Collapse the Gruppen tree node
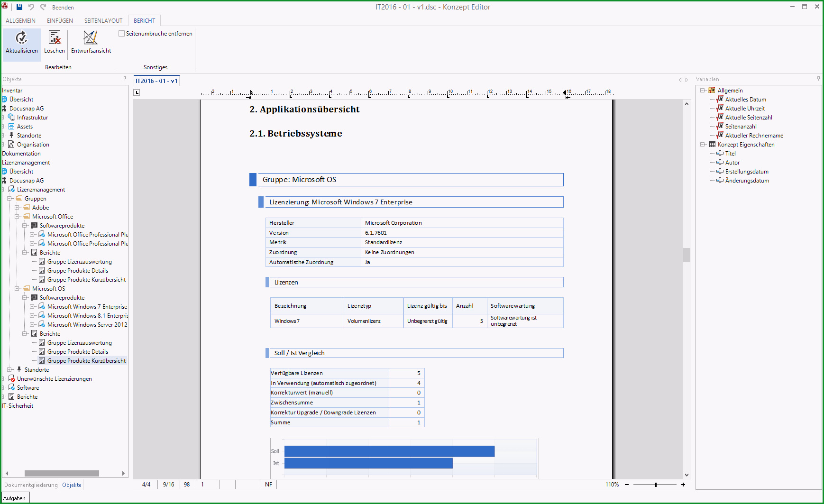This screenshot has height=504, width=824. [x=9, y=198]
